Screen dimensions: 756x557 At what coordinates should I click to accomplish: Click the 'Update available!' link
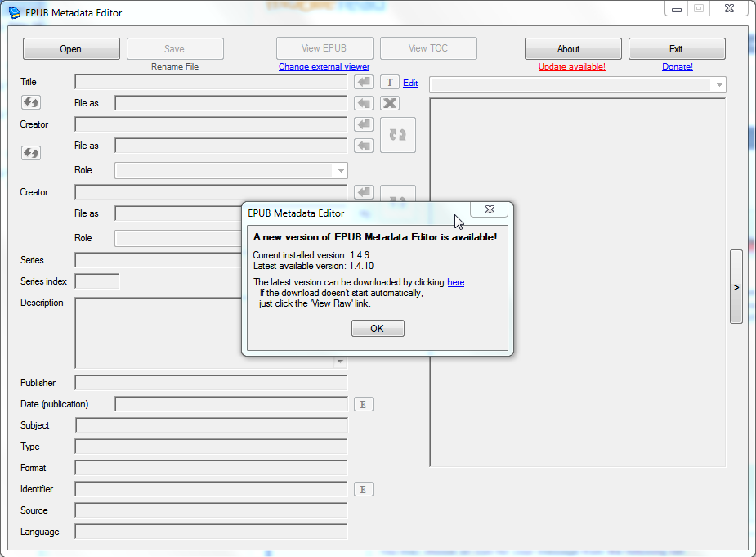tap(572, 66)
